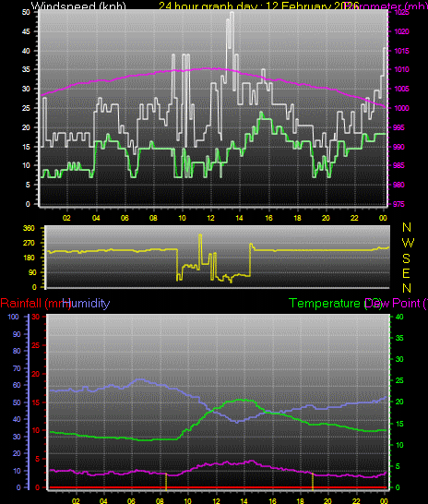The height and width of the screenshot is (504, 428).
Task: Pick the 985 barometer axis label
Action: 399,165
